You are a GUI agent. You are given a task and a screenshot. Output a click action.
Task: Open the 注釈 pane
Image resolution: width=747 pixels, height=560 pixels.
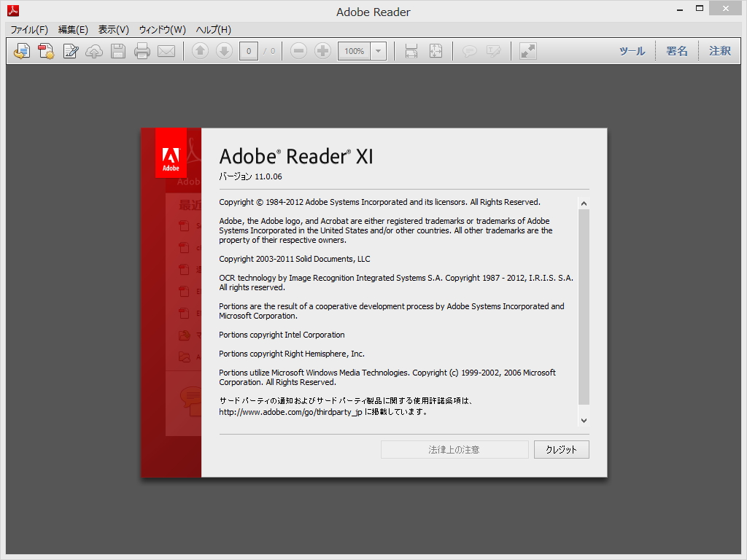click(x=719, y=51)
